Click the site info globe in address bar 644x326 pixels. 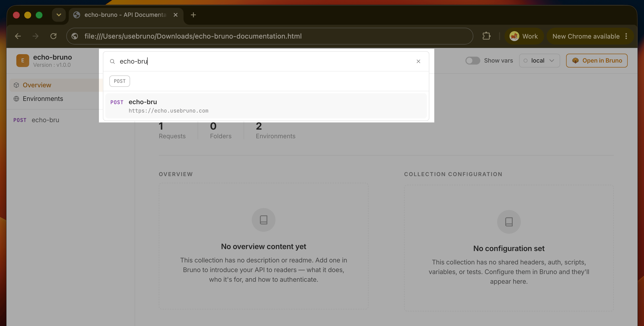pyautogui.click(x=74, y=36)
